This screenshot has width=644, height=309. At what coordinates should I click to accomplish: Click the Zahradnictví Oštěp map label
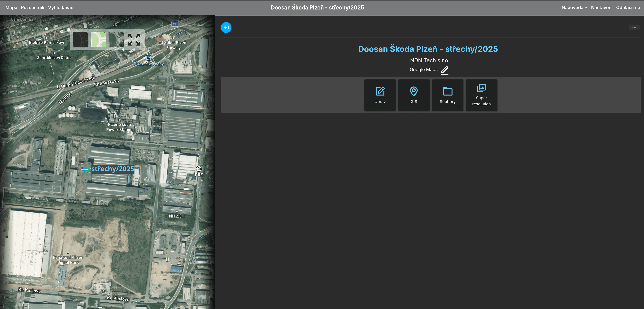(x=54, y=58)
